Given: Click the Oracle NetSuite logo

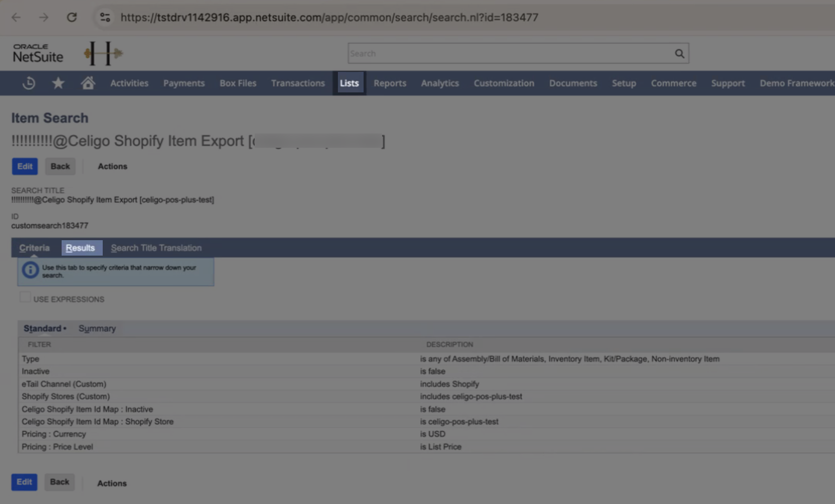Looking at the screenshot, I should tap(38, 53).
